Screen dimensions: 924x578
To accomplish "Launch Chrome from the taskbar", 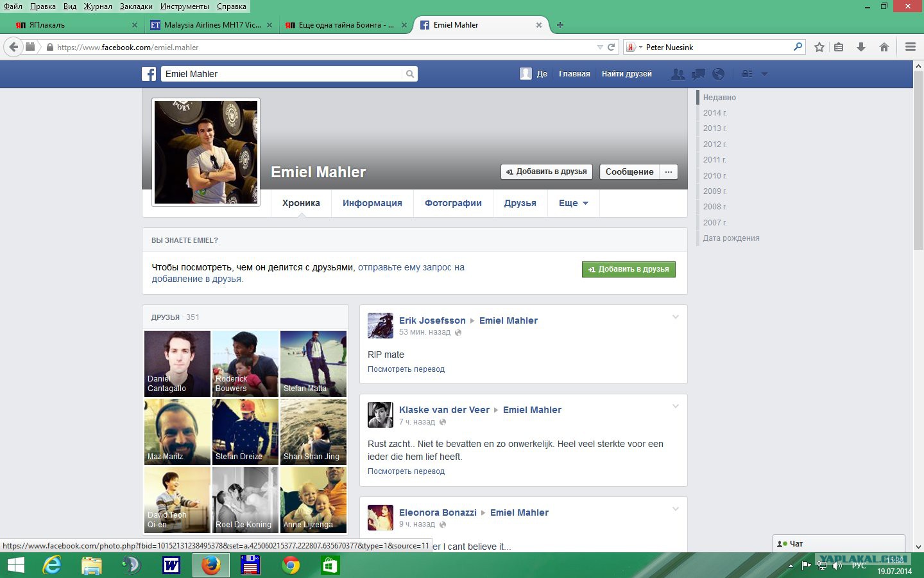I will coord(291,565).
